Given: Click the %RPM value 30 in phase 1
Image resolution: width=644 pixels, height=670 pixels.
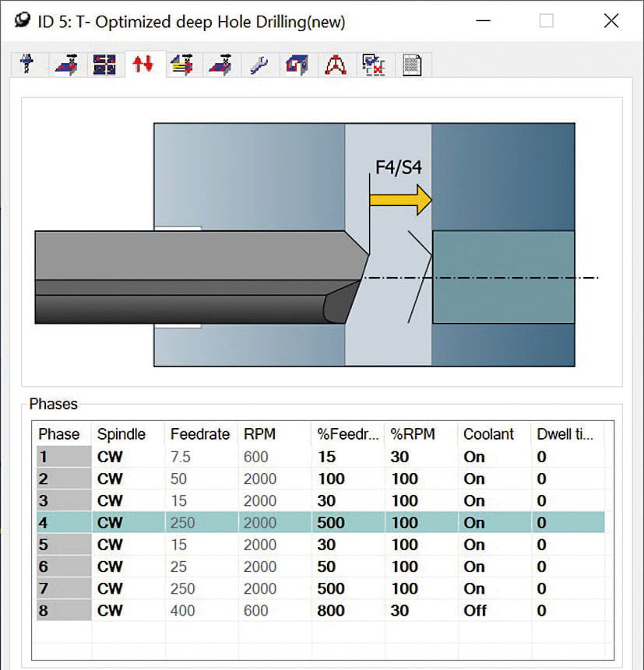Looking at the screenshot, I should coord(399,457).
